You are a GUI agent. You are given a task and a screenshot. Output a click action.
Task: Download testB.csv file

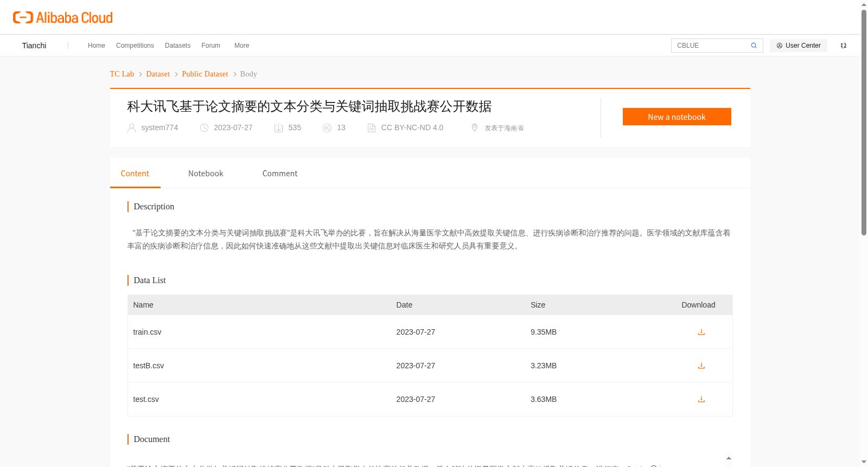point(701,366)
